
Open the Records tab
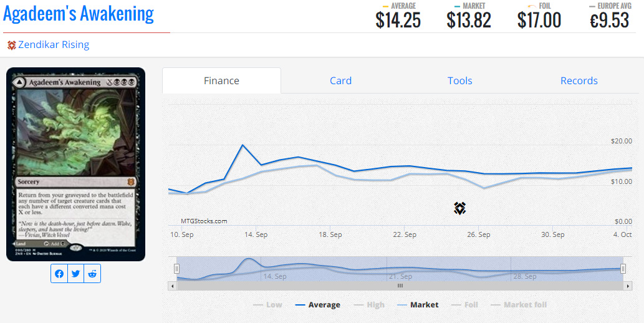(x=579, y=80)
